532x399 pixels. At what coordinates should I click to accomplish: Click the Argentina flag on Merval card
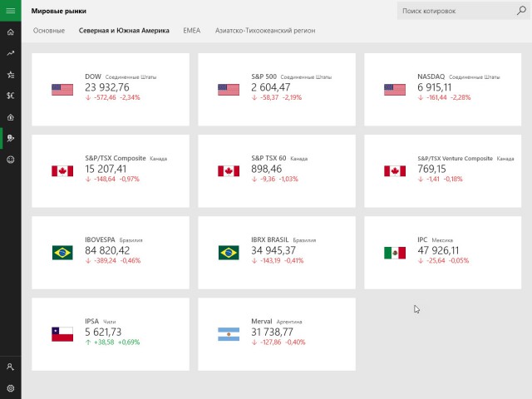tap(229, 334)
